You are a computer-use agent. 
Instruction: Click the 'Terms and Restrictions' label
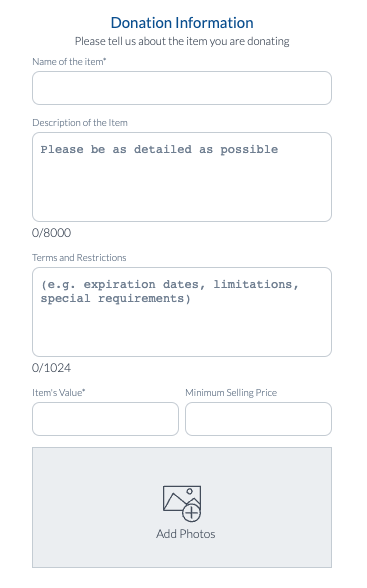click(79, 258)
